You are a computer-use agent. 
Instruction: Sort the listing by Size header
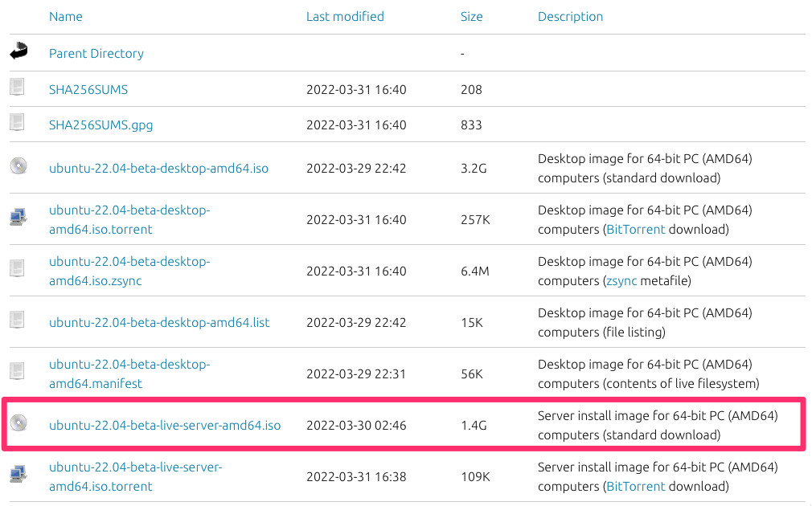[x=471, y=17]
